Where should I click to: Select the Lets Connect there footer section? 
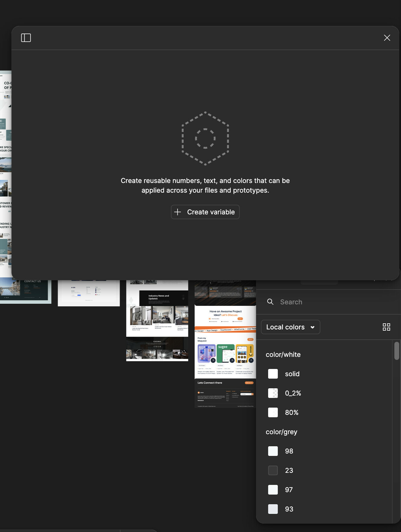[225, 393]
